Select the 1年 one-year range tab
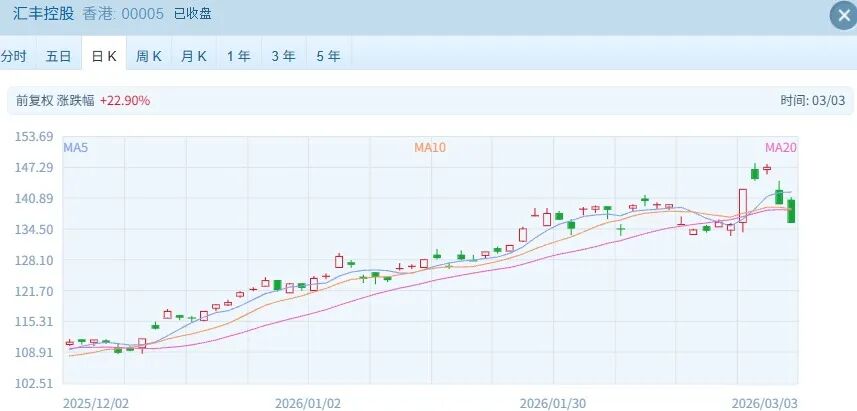857x411 pixels. tap(238, 56)
